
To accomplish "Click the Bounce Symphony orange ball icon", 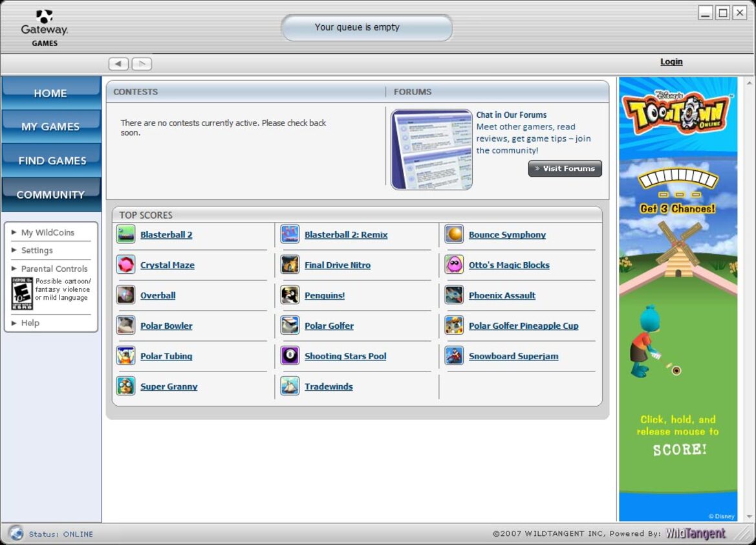I will (x=454, y=234).
